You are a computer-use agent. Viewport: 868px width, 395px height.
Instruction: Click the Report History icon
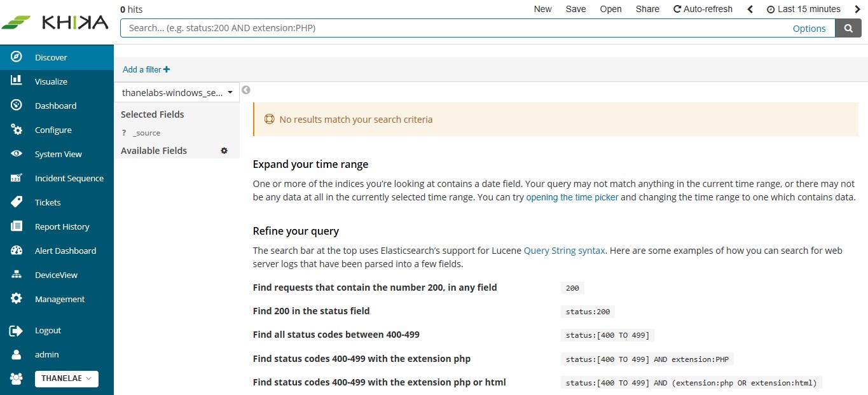coord(17,226)
